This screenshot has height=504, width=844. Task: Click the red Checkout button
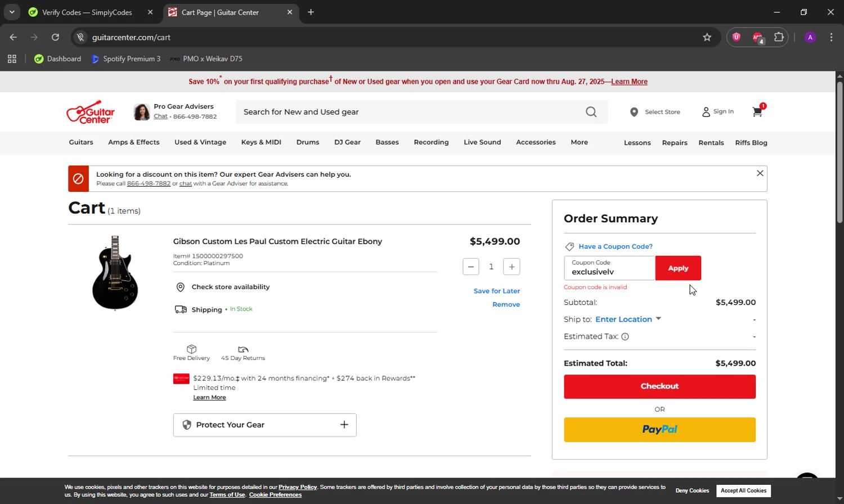click(x=659, y=386)
